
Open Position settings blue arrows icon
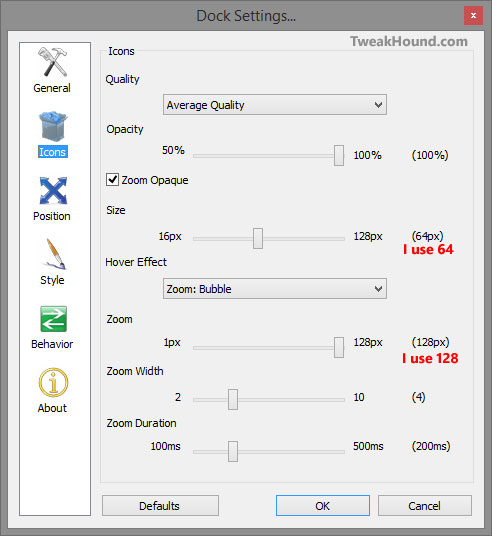coord(53,190)
